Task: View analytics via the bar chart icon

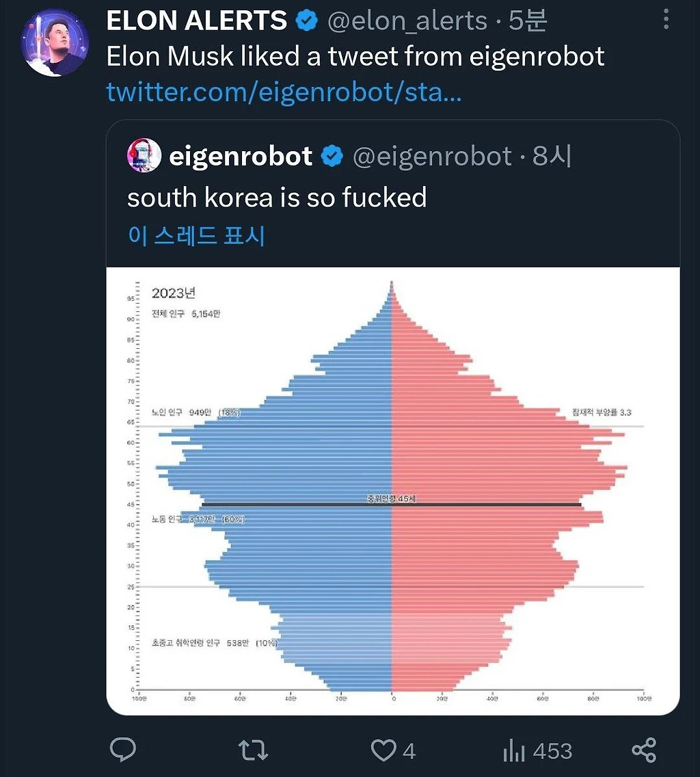Action: (x=514, y=750)
